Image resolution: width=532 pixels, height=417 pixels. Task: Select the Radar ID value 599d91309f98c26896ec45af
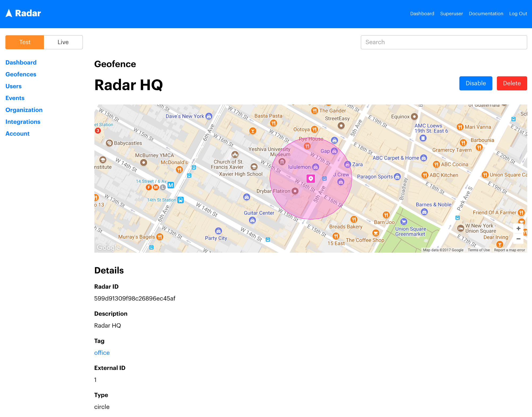click(x=135, y=298)
